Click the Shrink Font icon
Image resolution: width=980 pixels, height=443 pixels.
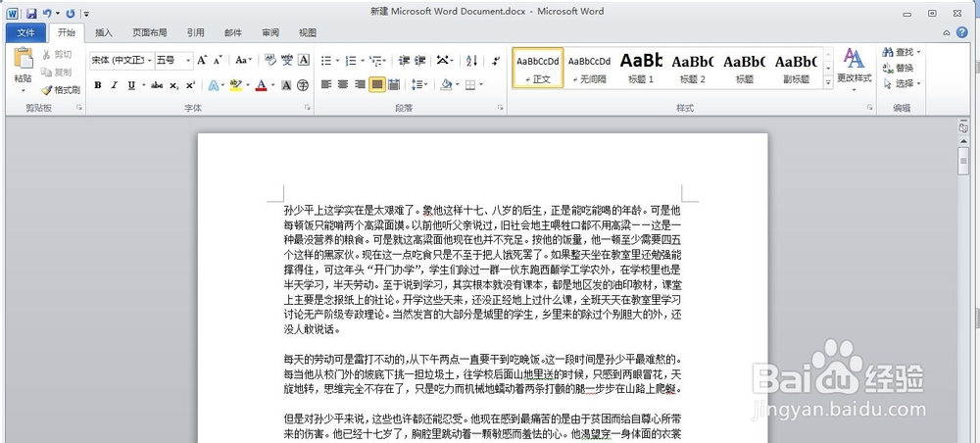point(218,60)
